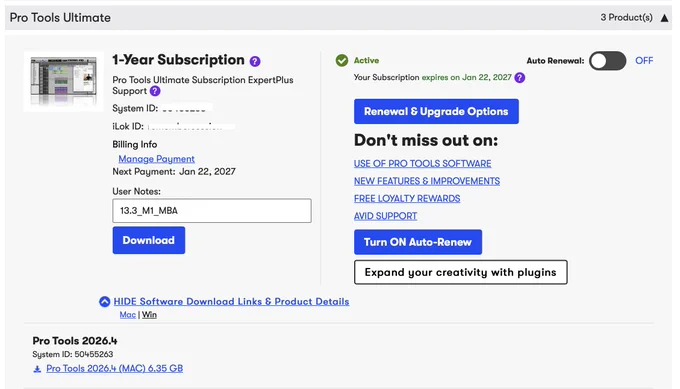
Task: Click Expand your creativity with plugins
Action: tap(461, 272)
